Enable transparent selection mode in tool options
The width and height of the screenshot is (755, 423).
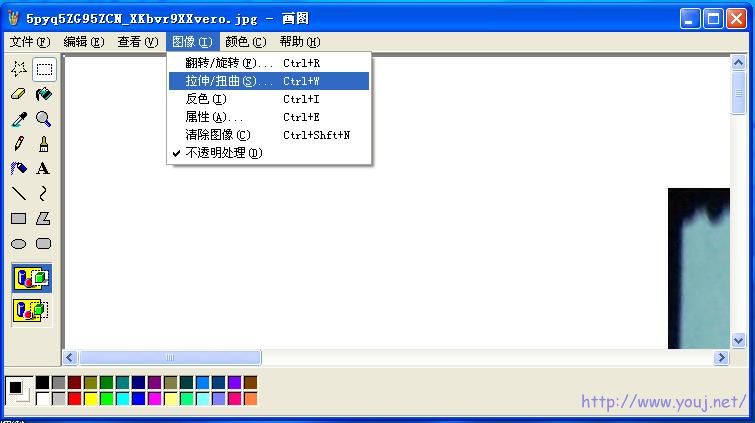pos(31,310)
